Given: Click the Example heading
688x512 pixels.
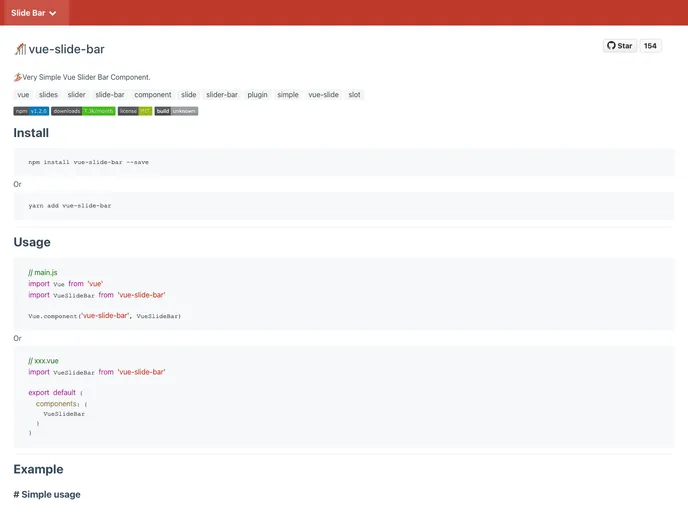Looking at the screenshot, I should tap(39, 469).
